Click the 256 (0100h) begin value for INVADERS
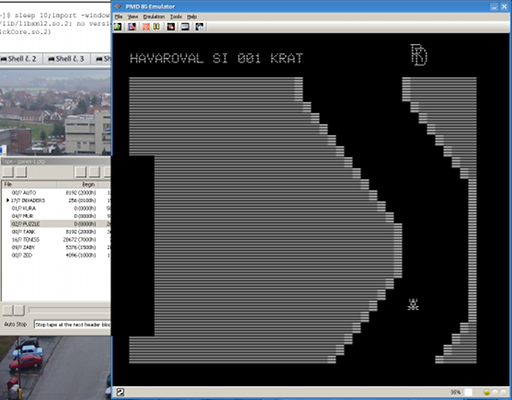The height and width of the screenshot is (400, 512). [x=82, y=200]
